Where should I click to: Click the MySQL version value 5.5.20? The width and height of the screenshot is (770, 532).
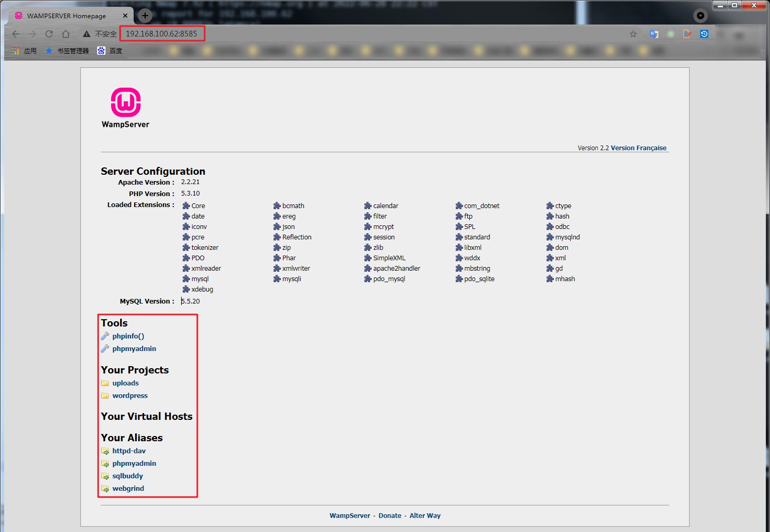click(x=190, y=301)
